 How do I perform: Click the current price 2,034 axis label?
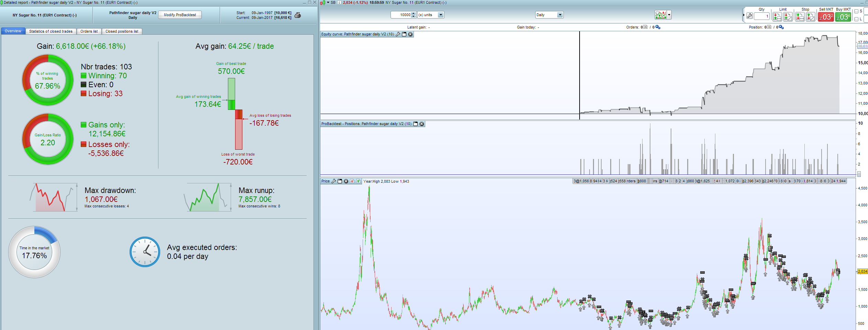point(862,271)
